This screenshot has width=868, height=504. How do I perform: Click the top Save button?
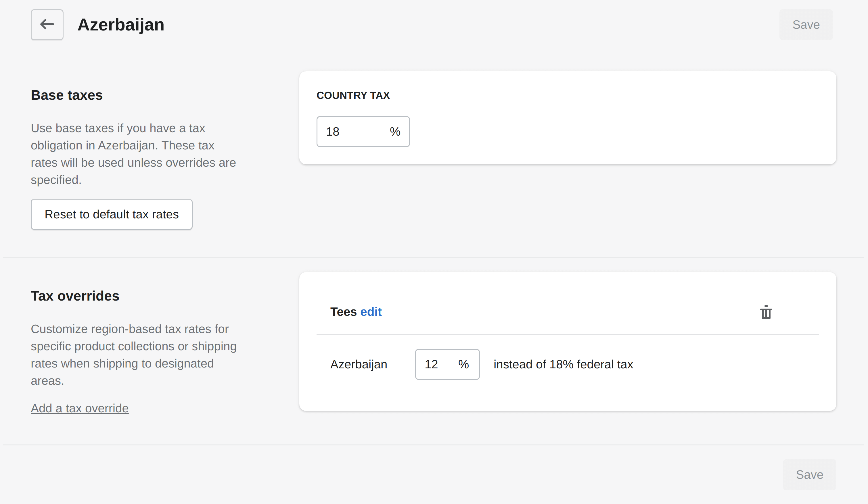(806, 24)
